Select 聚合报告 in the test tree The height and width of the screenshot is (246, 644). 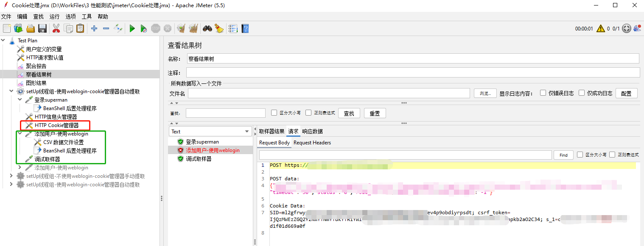tap(36, 66)
